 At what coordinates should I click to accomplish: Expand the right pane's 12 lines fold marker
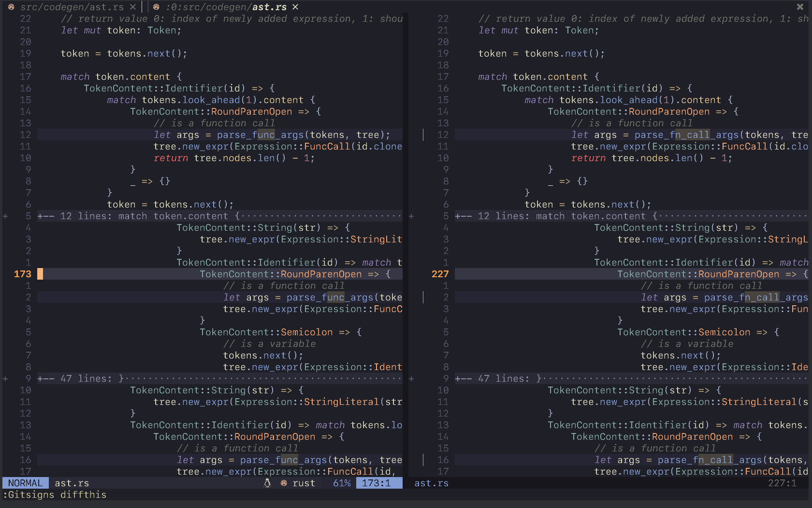[x=411, y=216]
